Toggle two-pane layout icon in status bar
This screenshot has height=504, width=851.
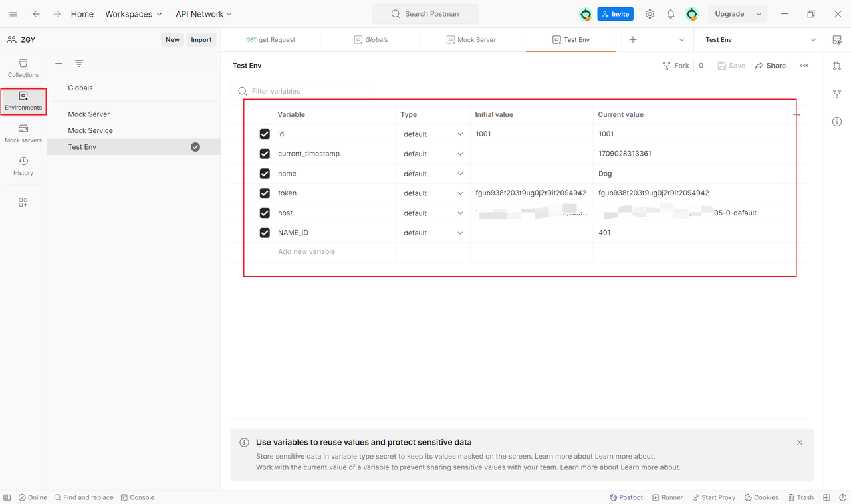826,497
